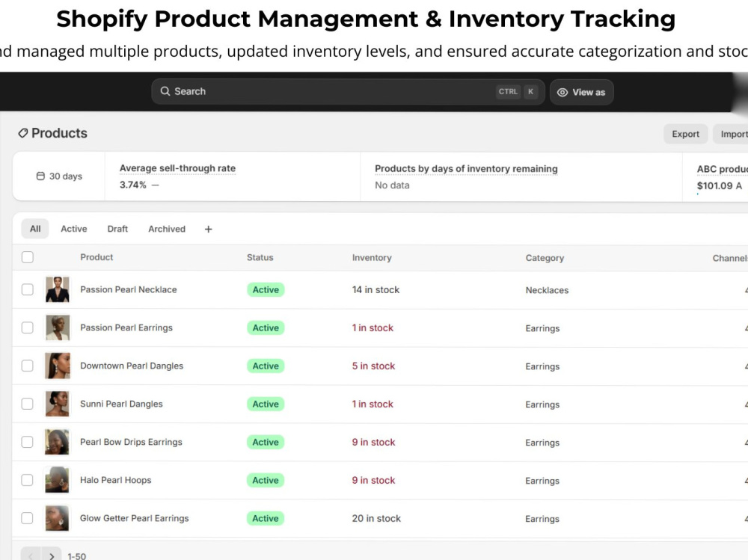Toggle the select-all products checkbox

(28, 257)
